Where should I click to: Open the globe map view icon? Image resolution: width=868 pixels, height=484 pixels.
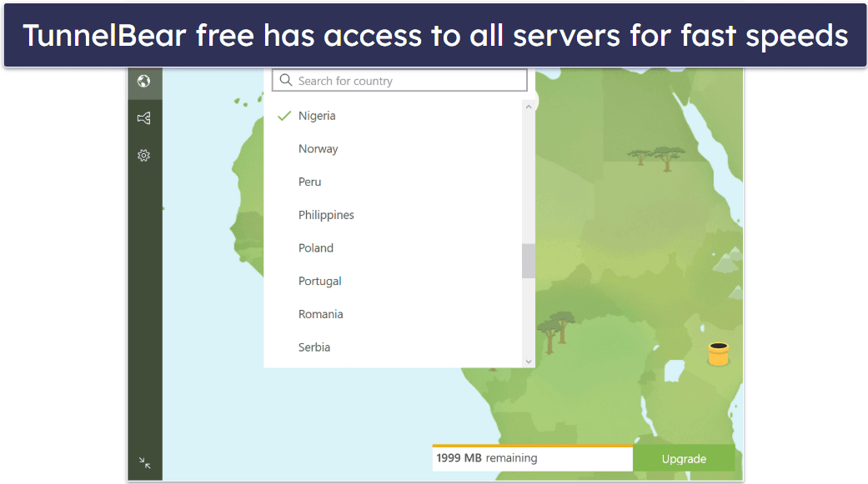(144, 82)
